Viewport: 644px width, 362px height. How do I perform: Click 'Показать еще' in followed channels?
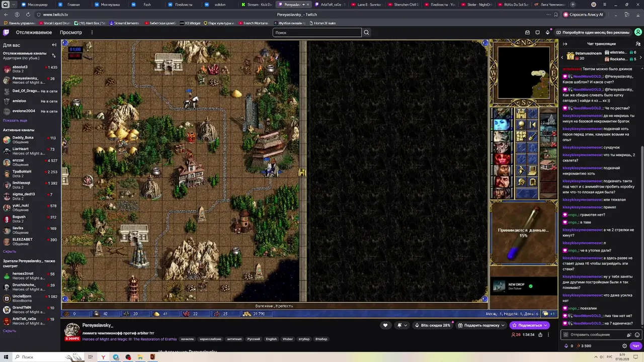15,120
